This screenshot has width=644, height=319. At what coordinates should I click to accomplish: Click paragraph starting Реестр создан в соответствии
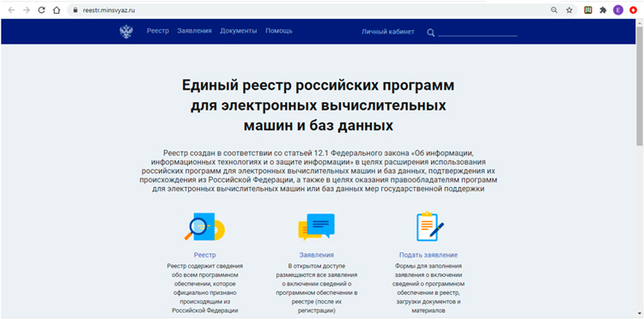(319, 172)
